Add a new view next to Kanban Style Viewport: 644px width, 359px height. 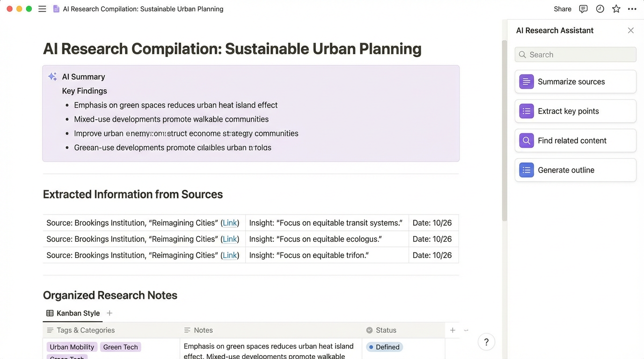[x=110, y=313]
